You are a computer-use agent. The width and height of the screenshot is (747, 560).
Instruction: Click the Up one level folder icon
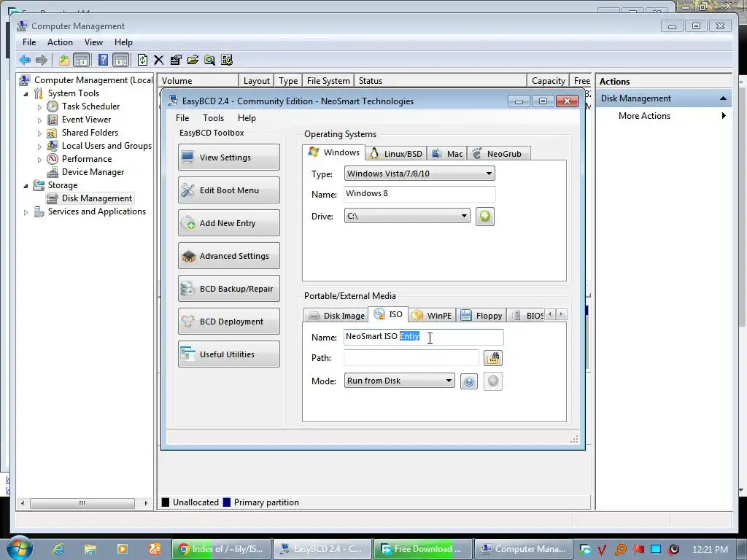click(64, 60)
